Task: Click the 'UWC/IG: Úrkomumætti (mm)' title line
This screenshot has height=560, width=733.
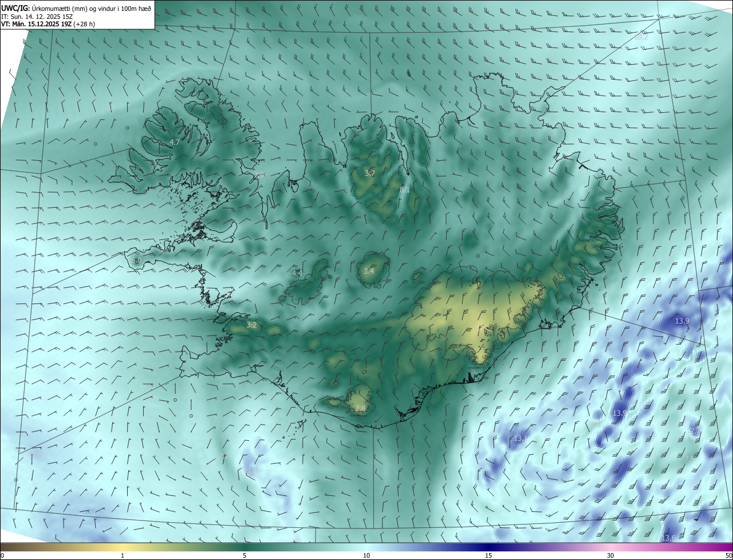Action: pos(76,9)
